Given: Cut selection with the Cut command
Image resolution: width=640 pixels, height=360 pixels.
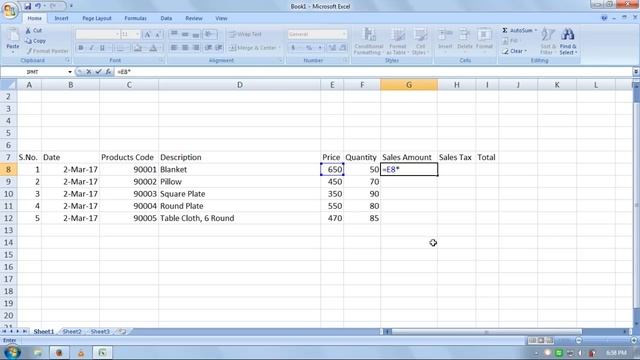Looking at the screenshot, I should coord(33,31).
